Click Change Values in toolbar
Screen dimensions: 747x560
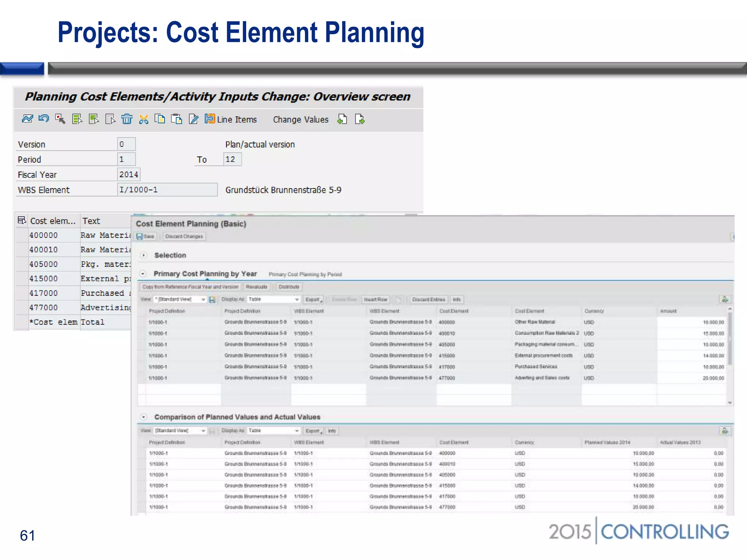[x=301, y=120]
